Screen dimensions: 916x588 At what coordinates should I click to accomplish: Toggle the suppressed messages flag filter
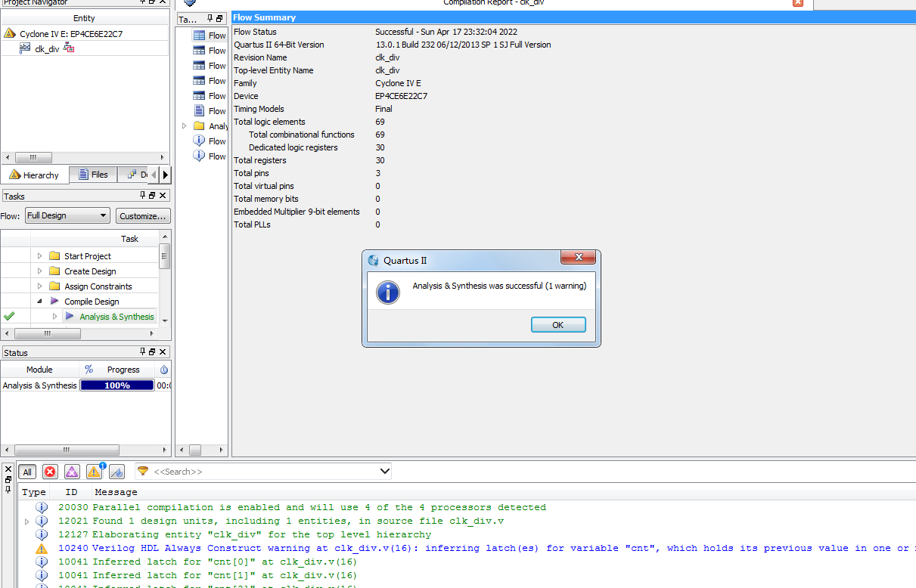(116, 472)
